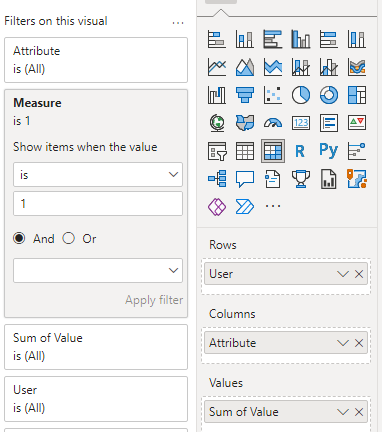
Task: Expand the User filter card
Action: pyautogui.click(x=96, y=399)
